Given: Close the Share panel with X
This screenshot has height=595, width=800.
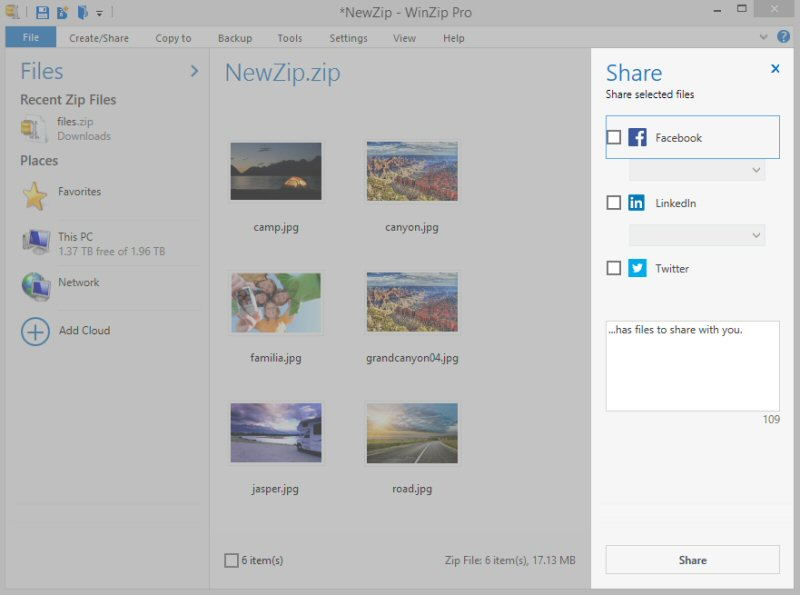Looking at the screenshot, I should (775, 69).
